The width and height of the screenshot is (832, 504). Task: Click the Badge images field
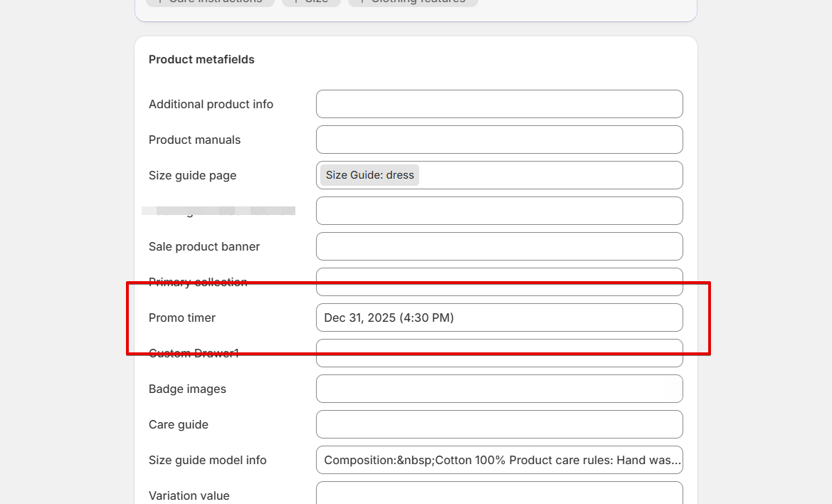pyautogui.click(x=500, y=389)
